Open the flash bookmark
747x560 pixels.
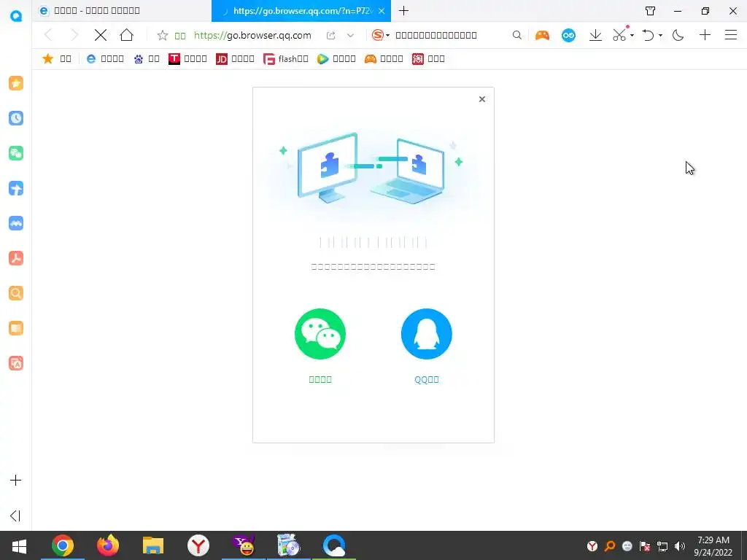point(286,58)
